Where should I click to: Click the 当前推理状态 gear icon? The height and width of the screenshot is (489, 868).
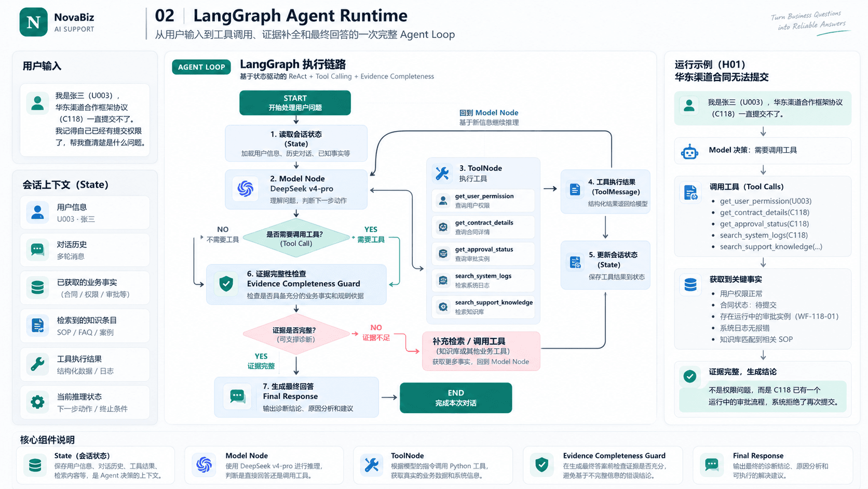pos(37,402)
